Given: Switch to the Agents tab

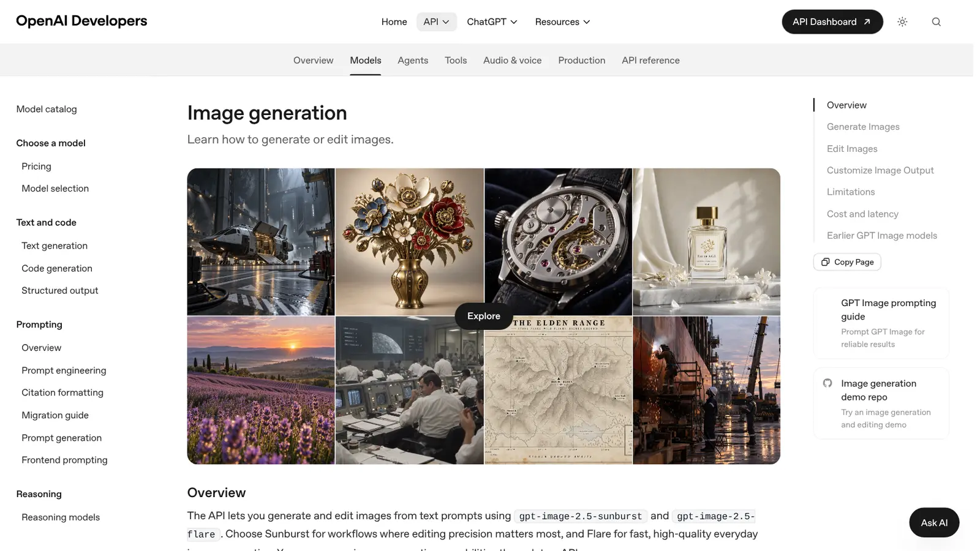Looking at the screenshot, I should (x=413, y=61).
